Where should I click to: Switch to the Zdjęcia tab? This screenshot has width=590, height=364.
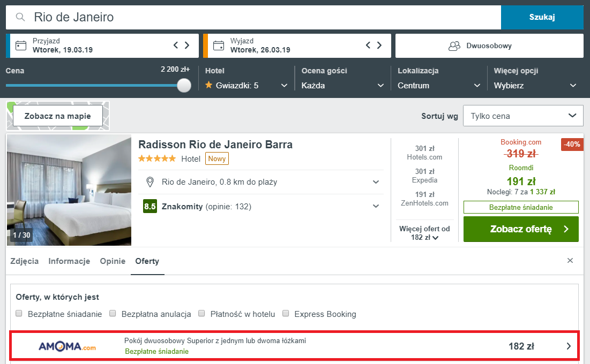point(25,261)
